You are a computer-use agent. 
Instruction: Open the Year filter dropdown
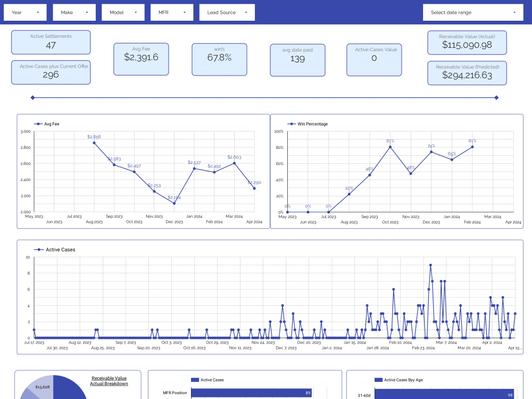[x=25, y=13]
